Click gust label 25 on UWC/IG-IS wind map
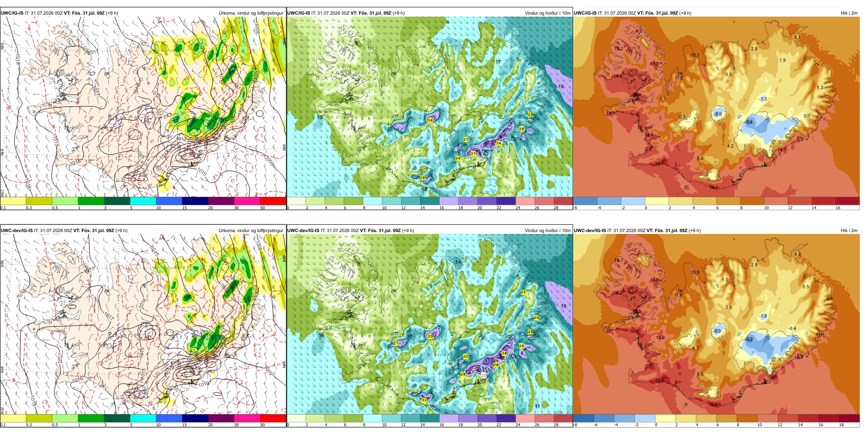The image size is (868, 434). pos(530,115)
